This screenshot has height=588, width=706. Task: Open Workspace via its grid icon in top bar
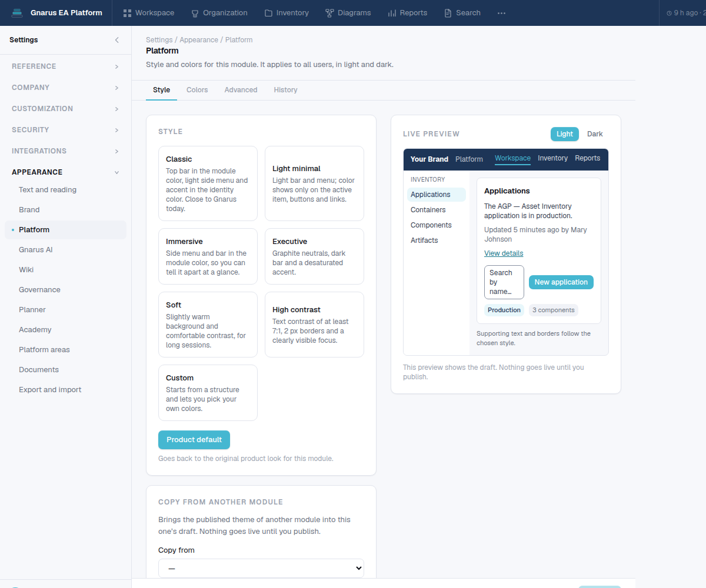[x=127, y=13]
